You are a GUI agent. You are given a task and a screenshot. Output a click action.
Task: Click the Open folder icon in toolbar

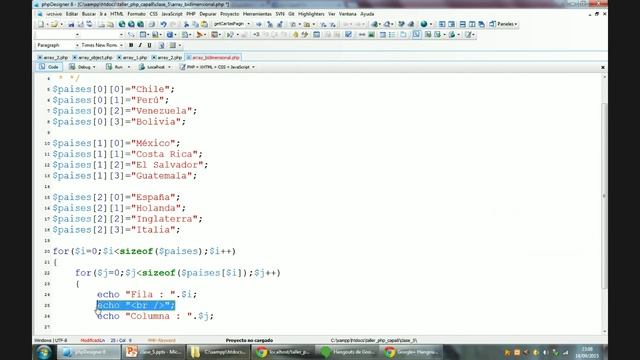click(54, 24)
